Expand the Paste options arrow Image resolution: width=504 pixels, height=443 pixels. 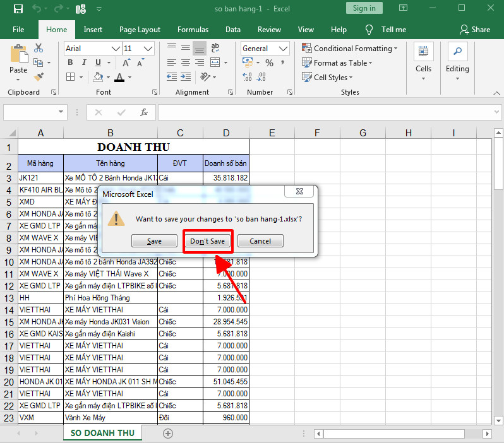(x=18, y=80)
